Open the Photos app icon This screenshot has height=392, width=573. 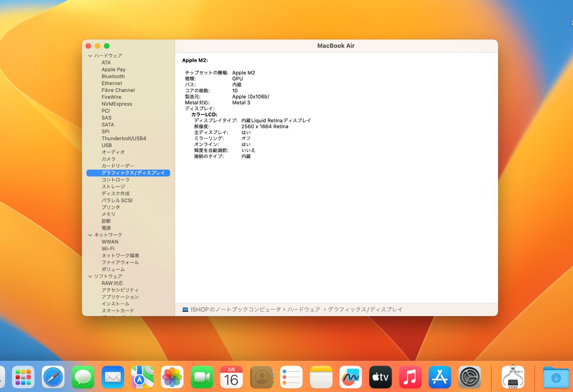tap(172, 377)
